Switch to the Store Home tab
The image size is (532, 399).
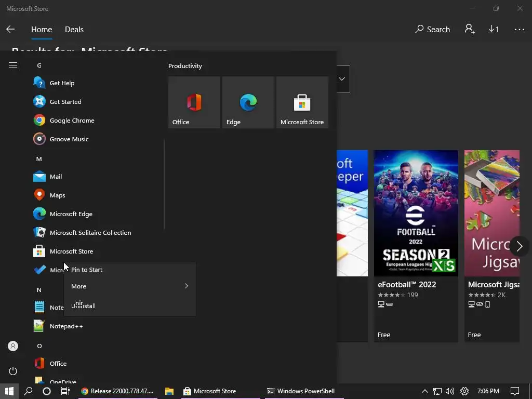[x=42, y=30]
